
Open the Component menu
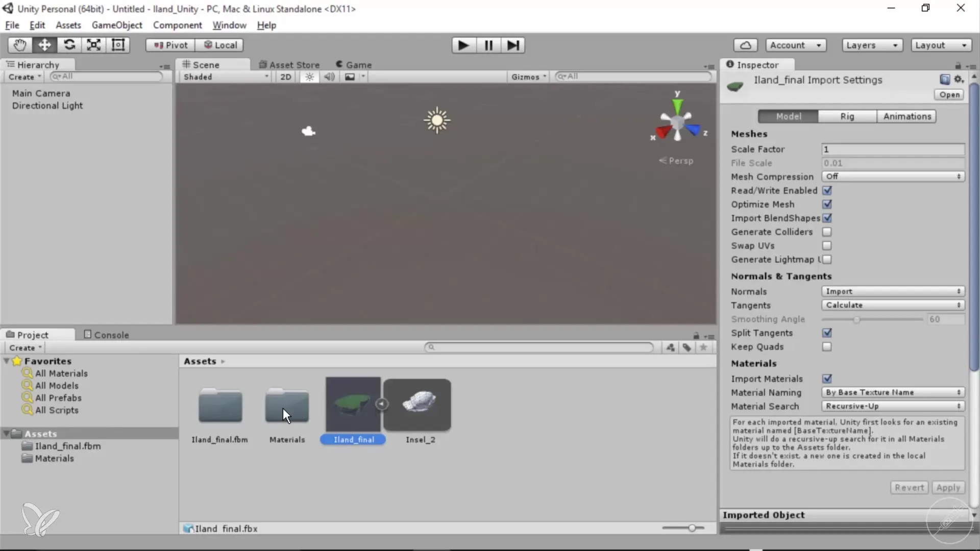(x=177, y=25)
